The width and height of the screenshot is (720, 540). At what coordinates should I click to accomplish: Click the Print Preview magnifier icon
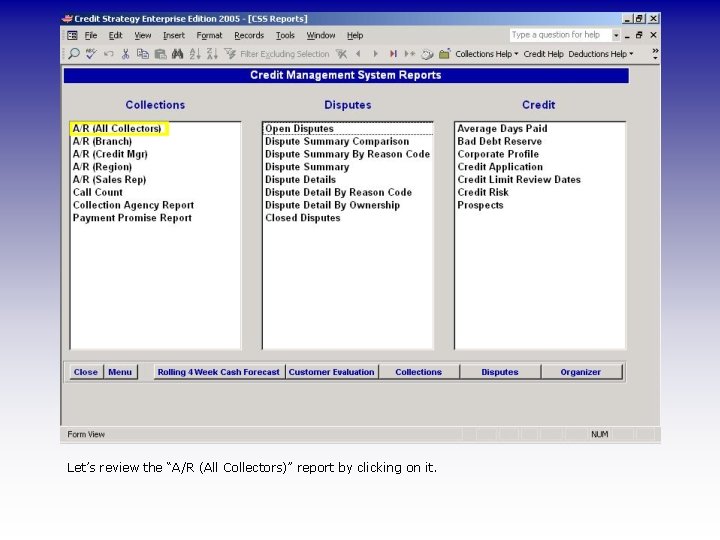73,54
